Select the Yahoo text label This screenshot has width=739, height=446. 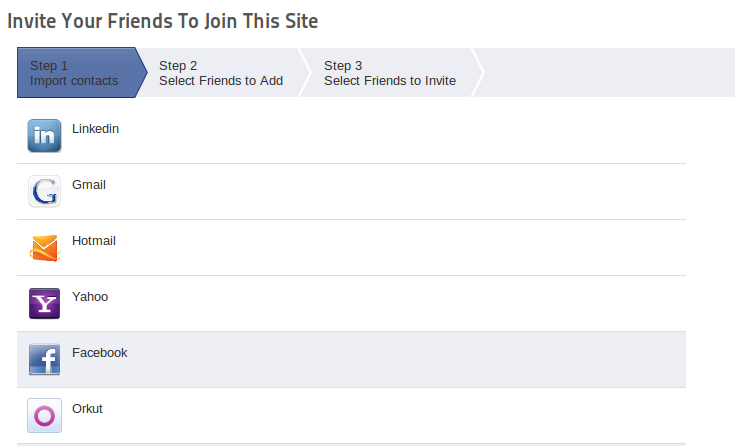pyautogui.click(x=90, y=297)
